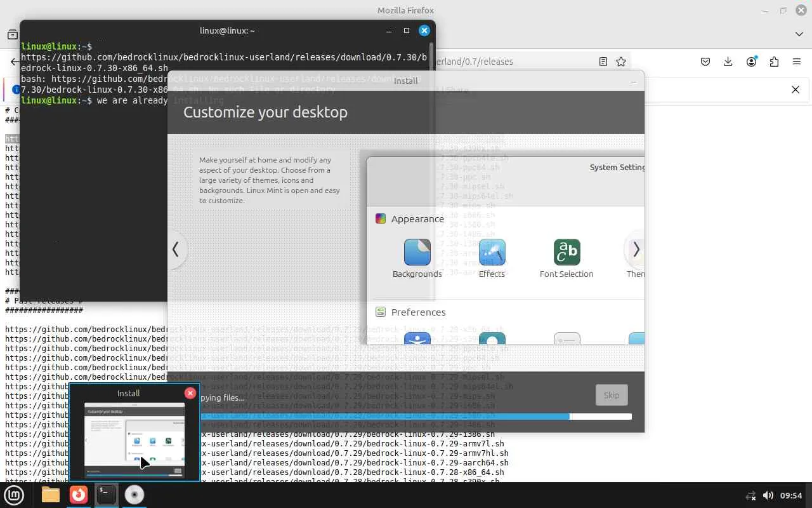Screen dimensions: 812x508
Task: Click the bedrock-linux-0.7.28-x86_64.sh link line
Action: point(254,472)
